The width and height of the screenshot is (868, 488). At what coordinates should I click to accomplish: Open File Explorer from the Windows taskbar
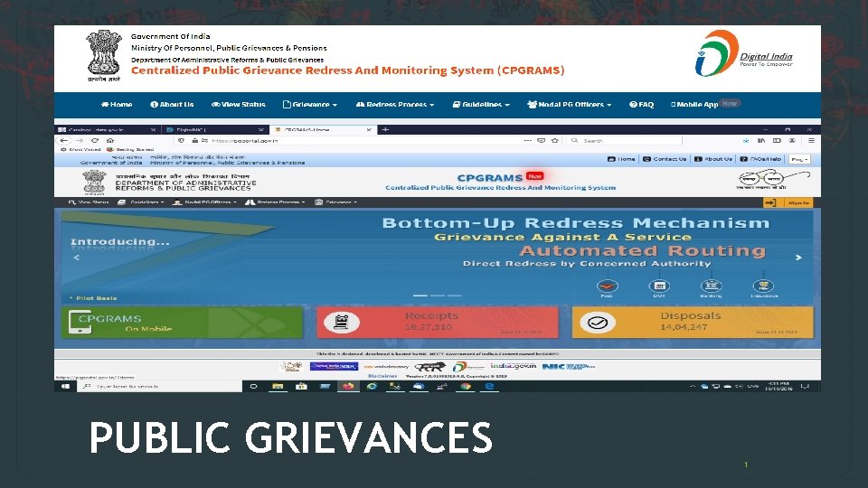click(x=278, y=386)
